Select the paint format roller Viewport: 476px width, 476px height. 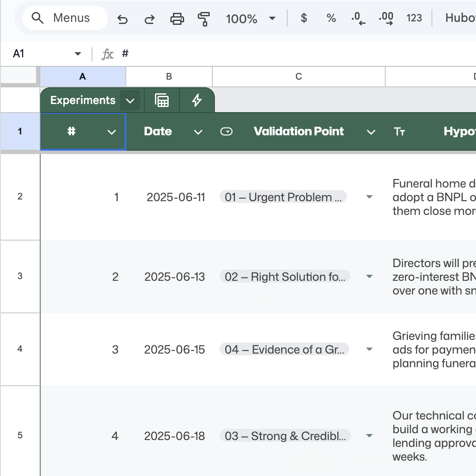pos(204,19)
